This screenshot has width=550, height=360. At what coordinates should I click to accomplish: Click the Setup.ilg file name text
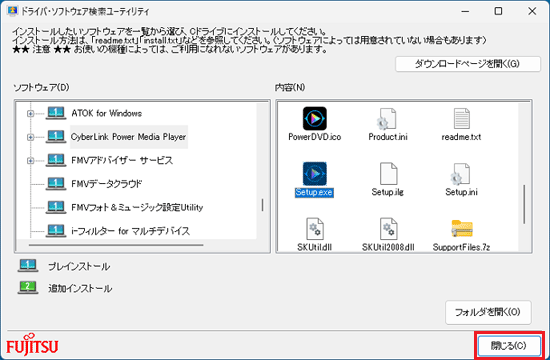[388, 192]
